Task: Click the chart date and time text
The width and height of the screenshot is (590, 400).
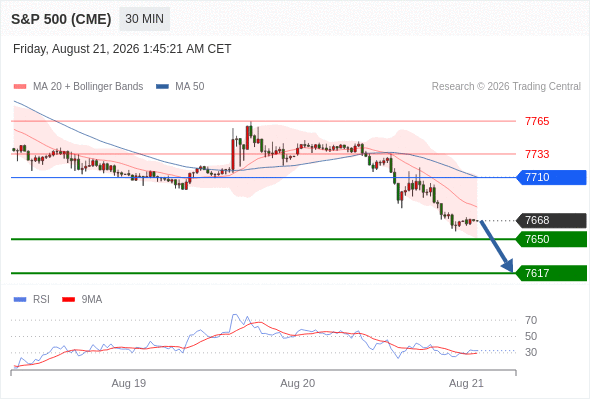Action: point(122,49)
